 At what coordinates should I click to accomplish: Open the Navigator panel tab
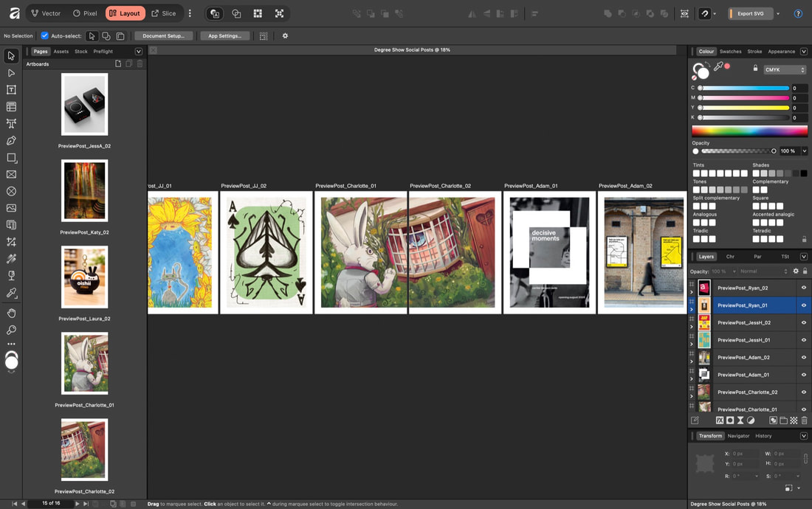pyautogui.click(x=738, y=435)
